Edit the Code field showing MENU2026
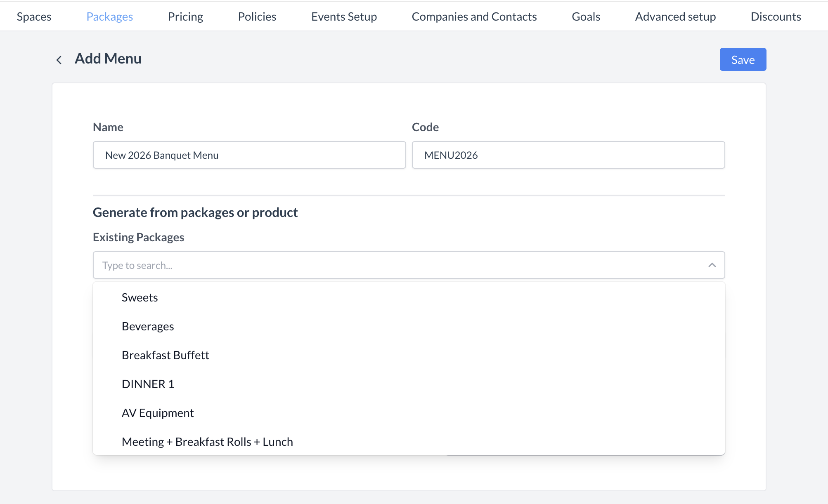Screen dimensions: 828x504 tap(568, 155)
